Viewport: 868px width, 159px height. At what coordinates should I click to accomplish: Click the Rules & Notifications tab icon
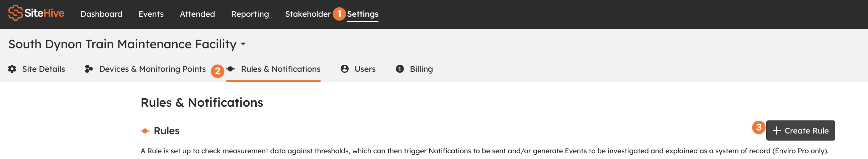click(231, 69)
